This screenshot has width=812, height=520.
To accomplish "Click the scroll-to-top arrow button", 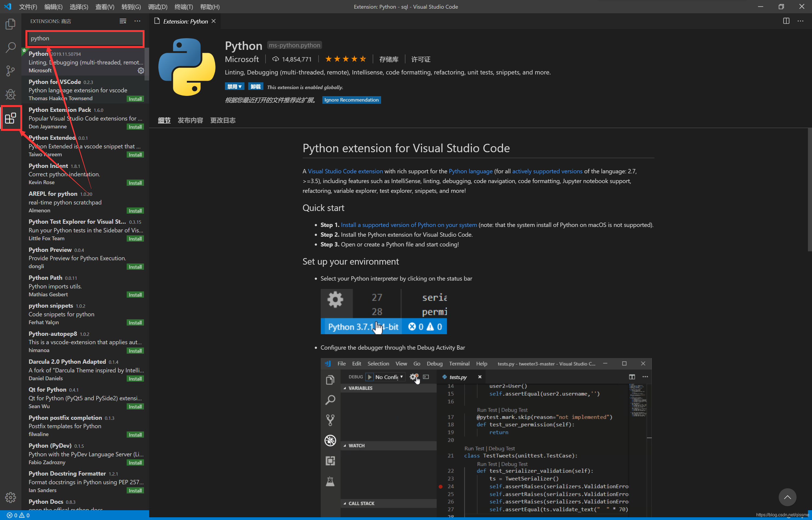I will [x=787, y=497].
